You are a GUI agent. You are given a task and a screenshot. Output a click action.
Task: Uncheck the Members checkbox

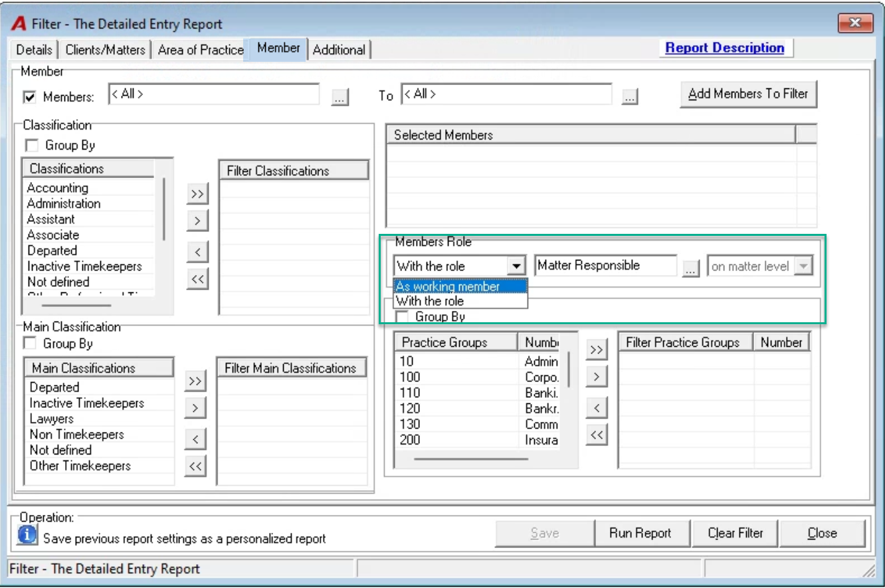(30, 98)
